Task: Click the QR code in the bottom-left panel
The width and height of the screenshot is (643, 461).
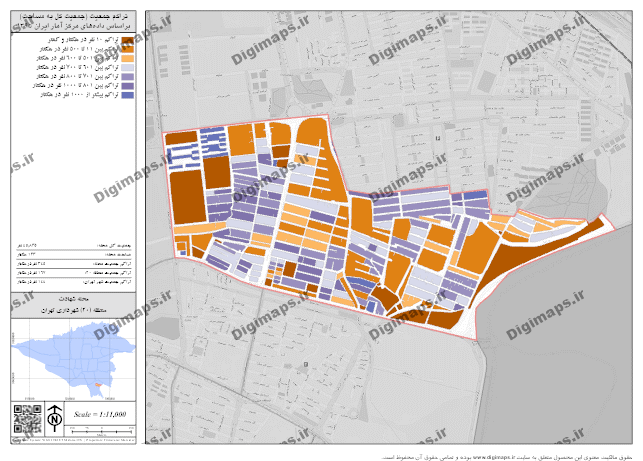Action: tap(27, 419)
